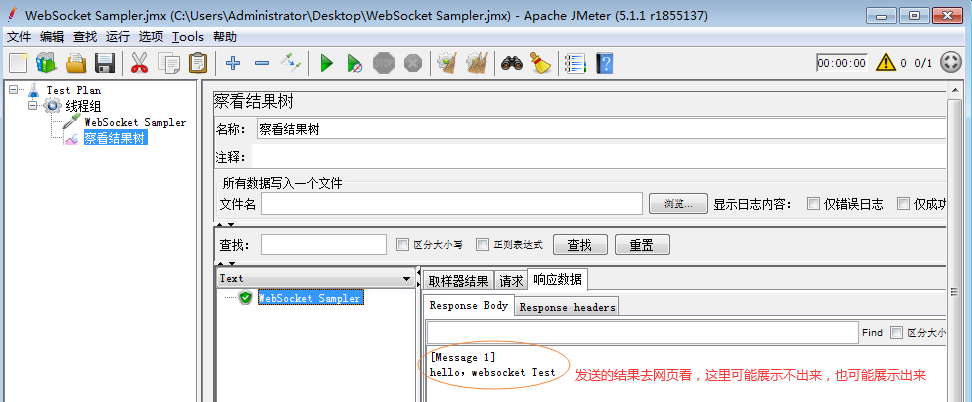This screenshot has height=402, width=972.
Task: Switch to 响应数据 tab
Action: pyautogui.click(x=557, y=280)
